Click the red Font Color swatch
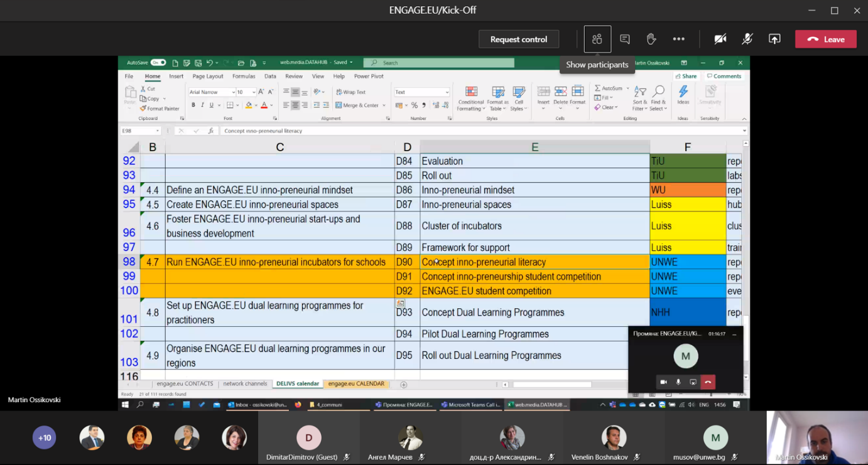The height and width of the screenshot is (465, 868). (264, 105)
